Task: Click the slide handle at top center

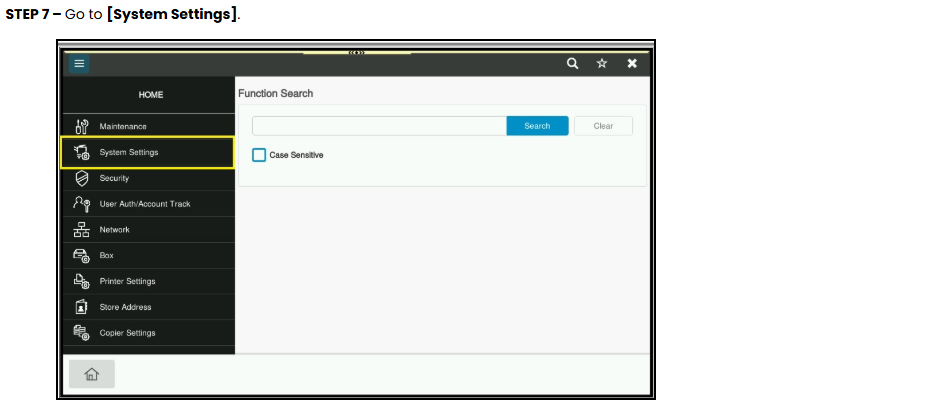Action: tap(356, 53)
